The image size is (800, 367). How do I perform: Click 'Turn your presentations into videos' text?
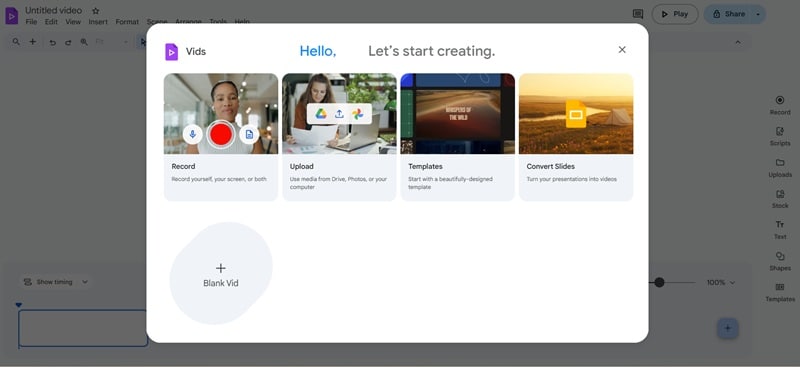point(571,179)
